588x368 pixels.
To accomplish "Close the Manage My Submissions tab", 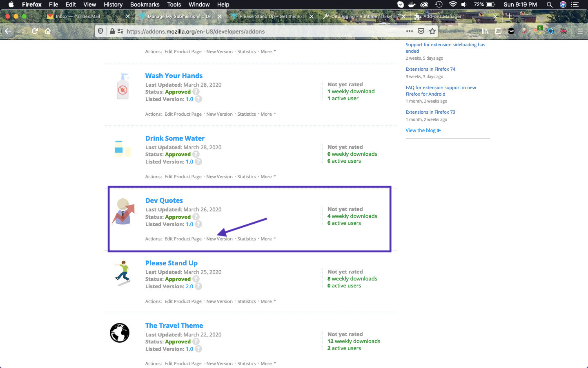I will tap(220, 16).
